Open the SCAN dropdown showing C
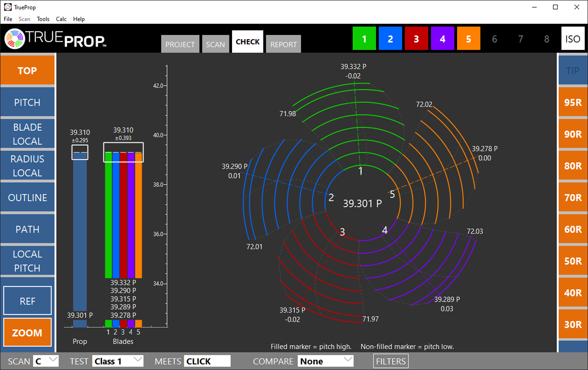 46,361
